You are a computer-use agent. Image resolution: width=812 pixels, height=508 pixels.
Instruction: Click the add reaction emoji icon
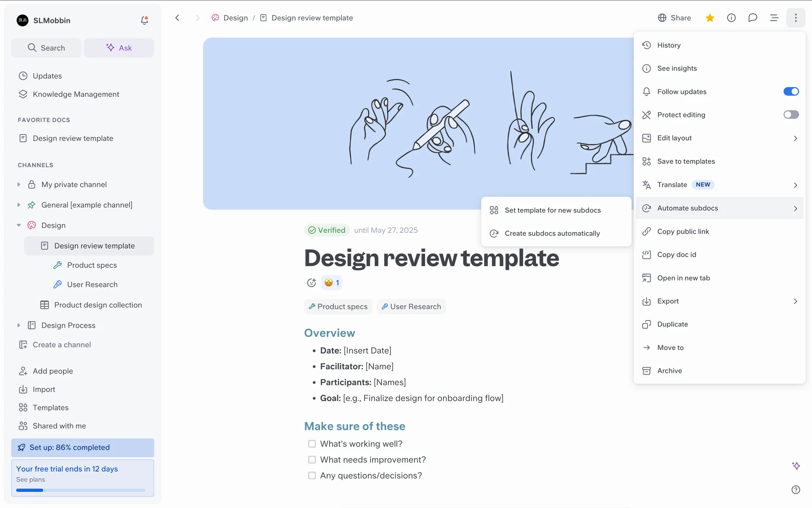[x=311, y=283]
